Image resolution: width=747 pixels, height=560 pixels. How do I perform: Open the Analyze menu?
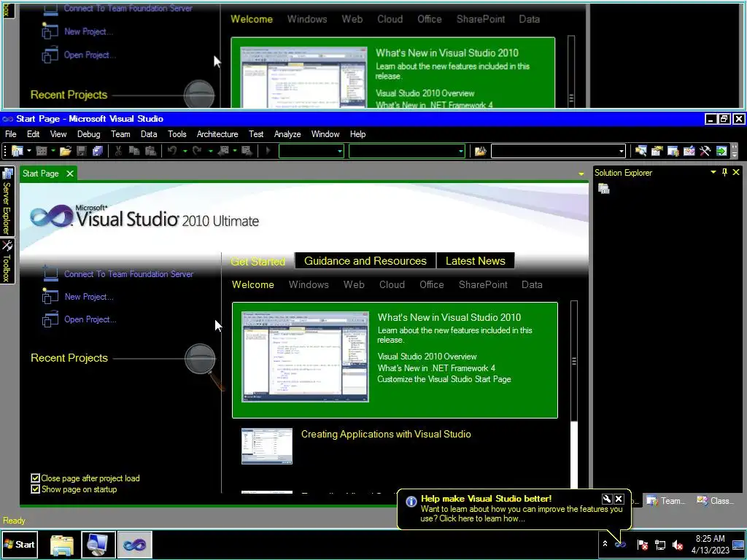point(287,134)
